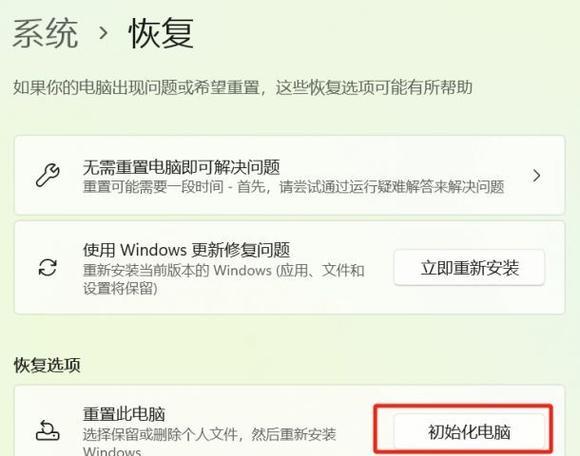Expand the 无需重置电脑即可解决问题 chevron
Image resolution: width=580 pixels, height=456 pixels.
click(x=536, y=175)
